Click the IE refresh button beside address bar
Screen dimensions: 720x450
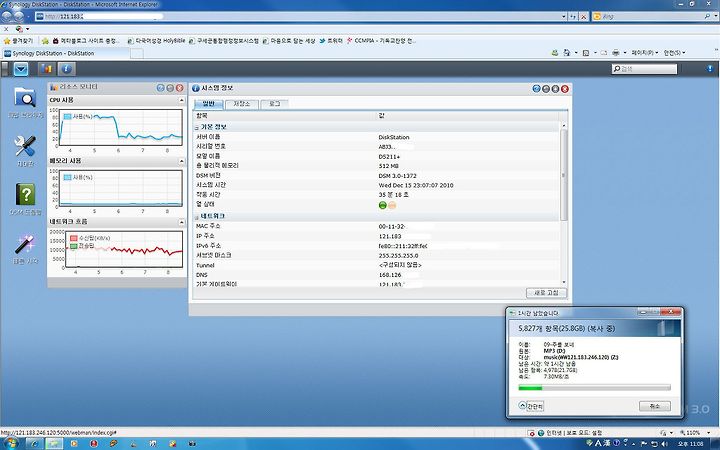tap(573, 17)
